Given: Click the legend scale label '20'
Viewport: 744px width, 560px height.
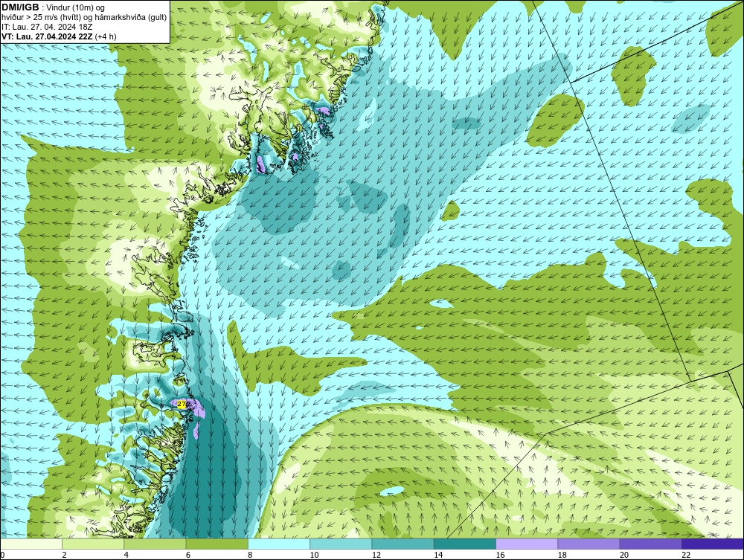Looking at the screenshot, I should tap(624, 556).
